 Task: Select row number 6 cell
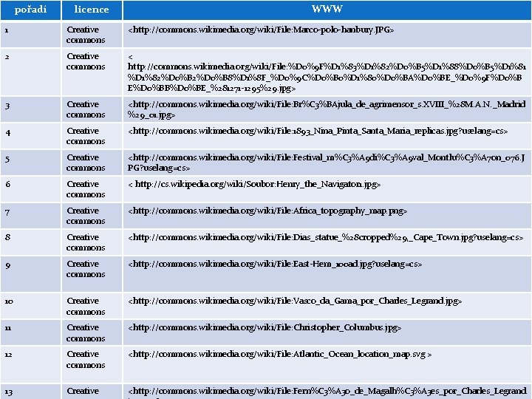[30, 189]
